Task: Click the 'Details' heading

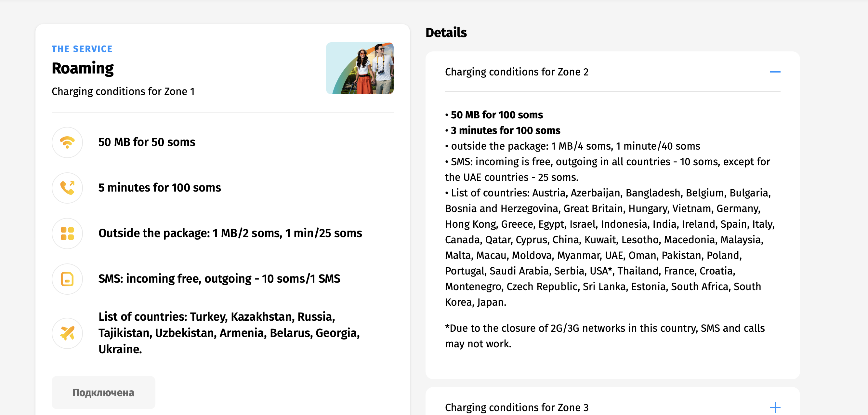Action: [446, 33]
